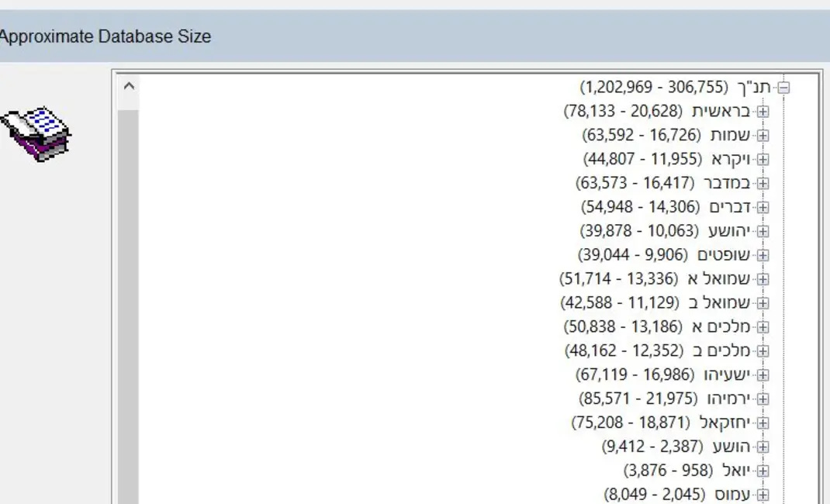
Task: Expand the יואל tree node
Action: (763, 471)
